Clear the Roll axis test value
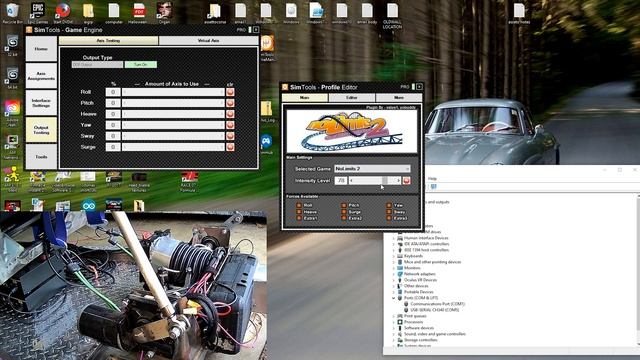 click(230, 92)
